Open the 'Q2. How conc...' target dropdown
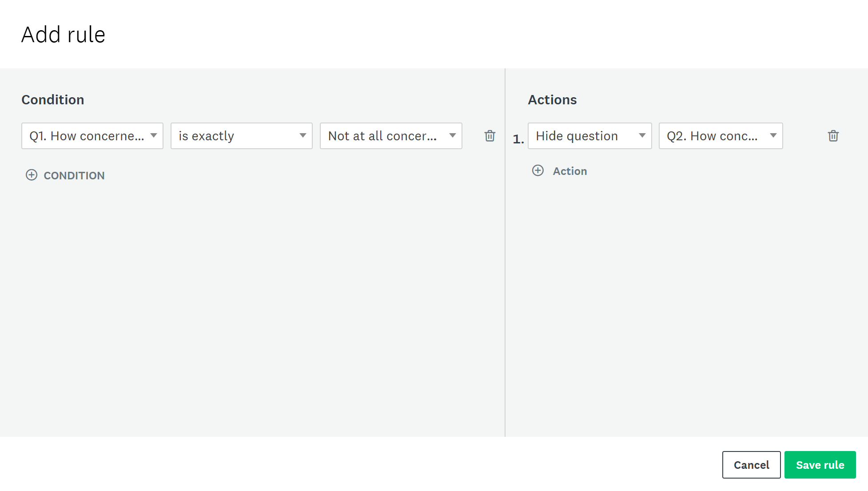Viewport: 868px width, 491px height. point(714,136)
